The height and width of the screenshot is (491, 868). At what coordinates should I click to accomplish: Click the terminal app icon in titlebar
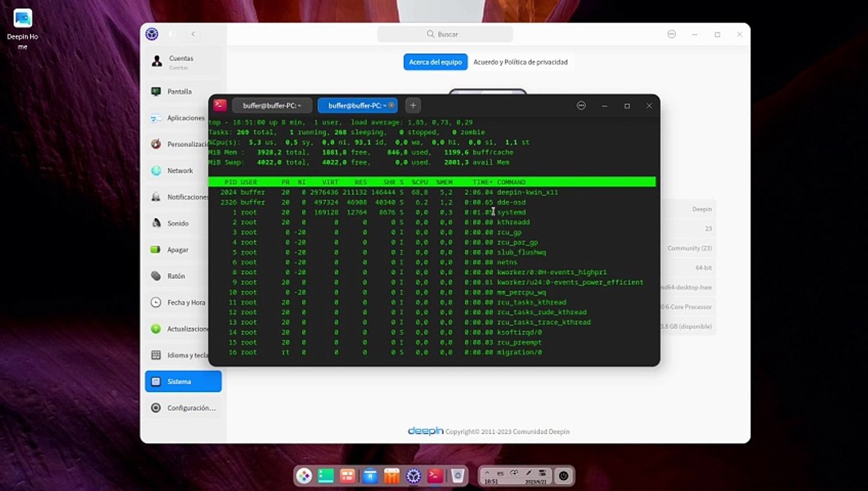coord(220,105)
